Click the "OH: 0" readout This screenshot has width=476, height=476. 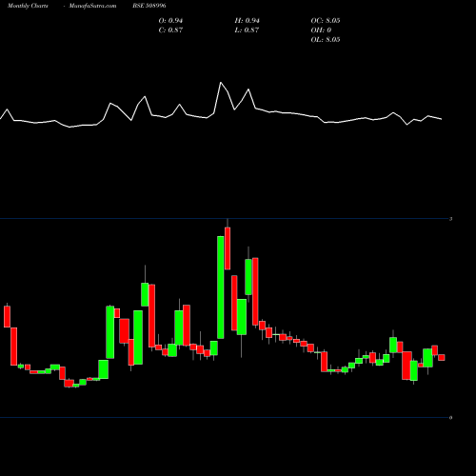click(x=321, y=30)
